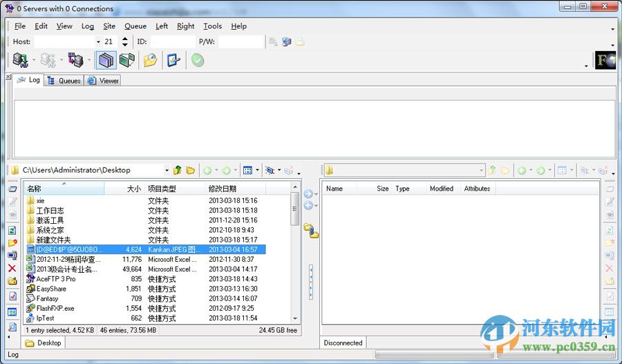
Task: Click the red checkmark document icon, left sidebar
Action: click(12, 296)
